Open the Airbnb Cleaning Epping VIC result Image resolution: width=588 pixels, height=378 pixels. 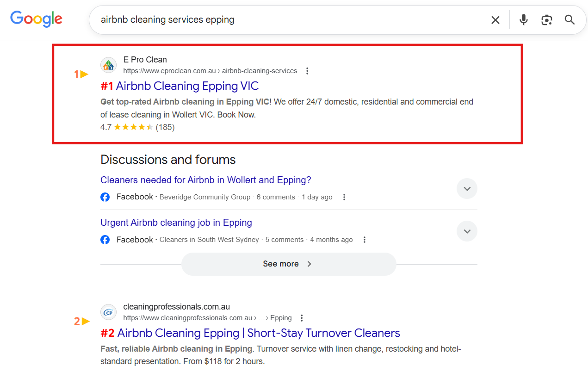[x=187, y=86]
